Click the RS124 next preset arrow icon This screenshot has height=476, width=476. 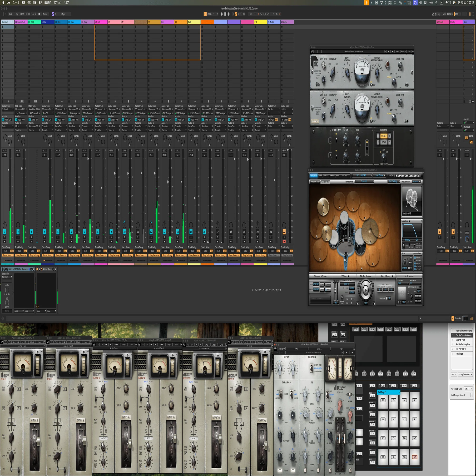click(392, 51)
